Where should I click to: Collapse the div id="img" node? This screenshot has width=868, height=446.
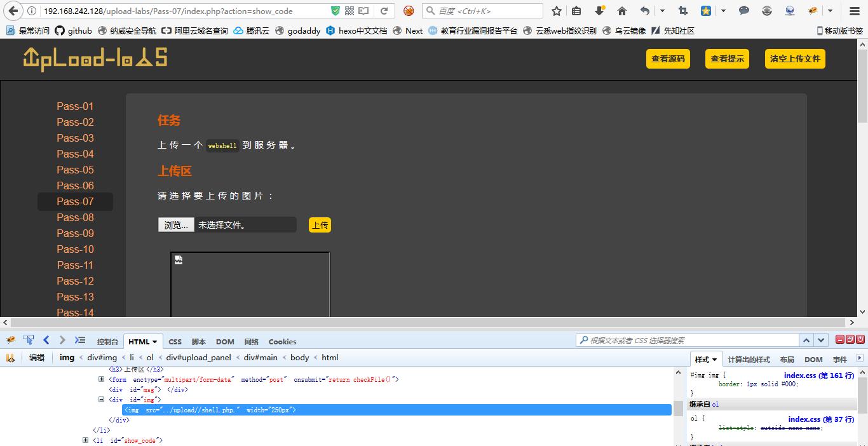coord(101,400)
